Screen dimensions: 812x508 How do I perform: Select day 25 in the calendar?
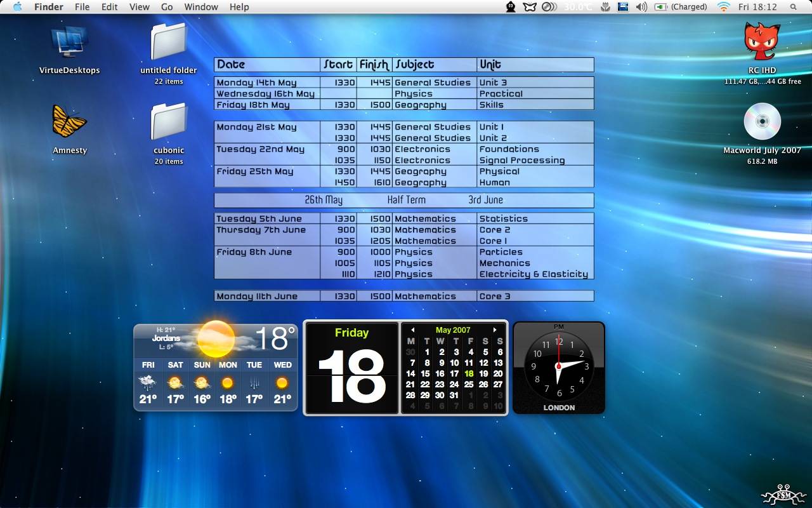point(469,384)
